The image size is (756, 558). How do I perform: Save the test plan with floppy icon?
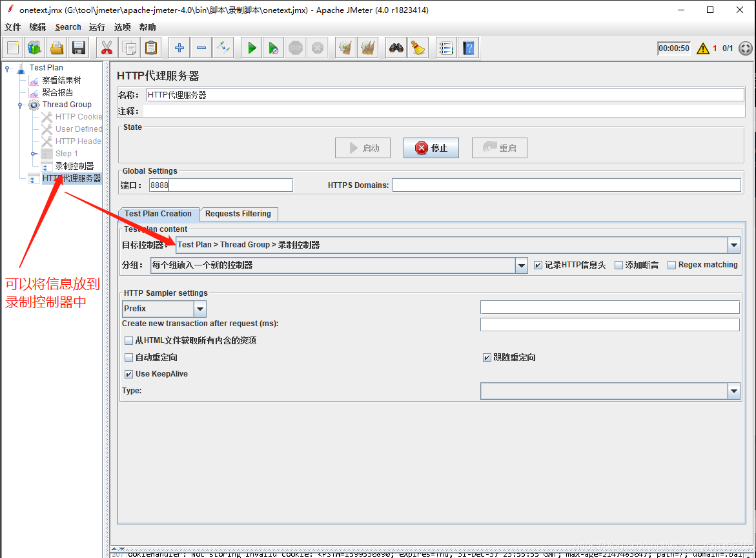[x=79, y=48]
